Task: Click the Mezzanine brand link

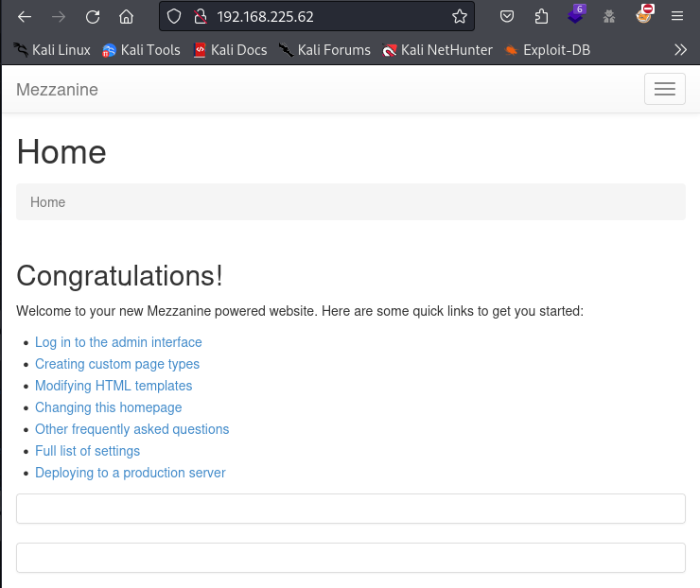Action: point(57,90)
